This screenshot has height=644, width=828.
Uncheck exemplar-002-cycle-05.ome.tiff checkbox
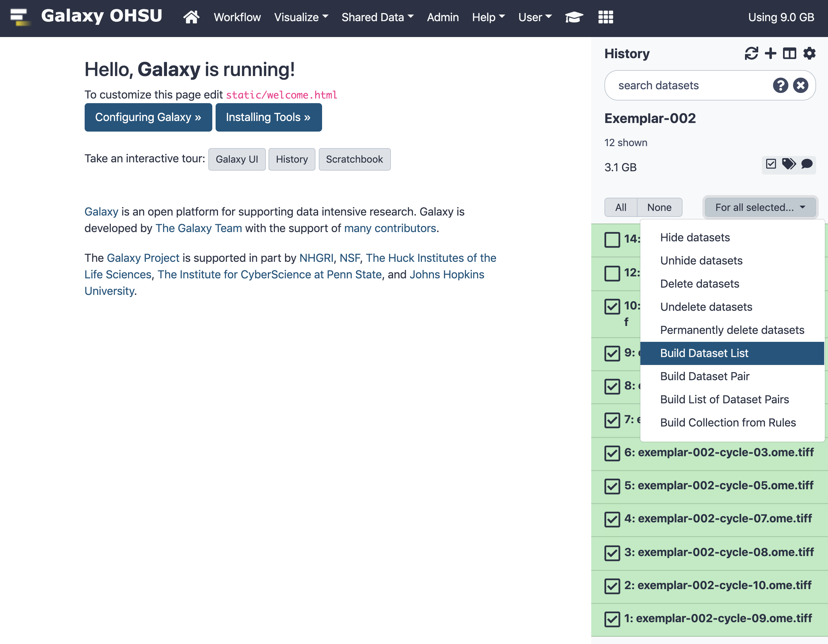click(612, 486)
